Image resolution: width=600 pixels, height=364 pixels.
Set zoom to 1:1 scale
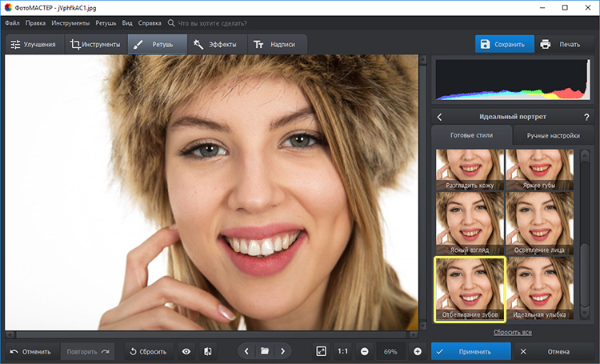pos(342,351)
